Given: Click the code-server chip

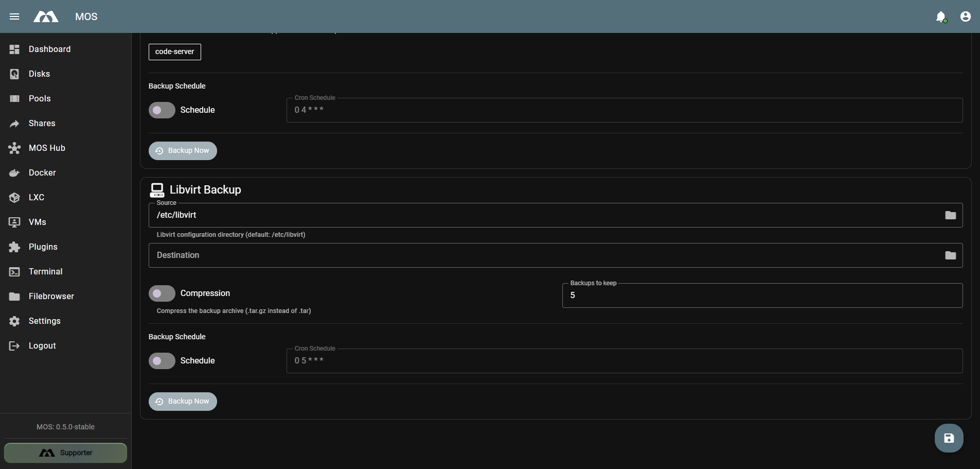Looking at the screenshot, I should click(x=175, y=52).
